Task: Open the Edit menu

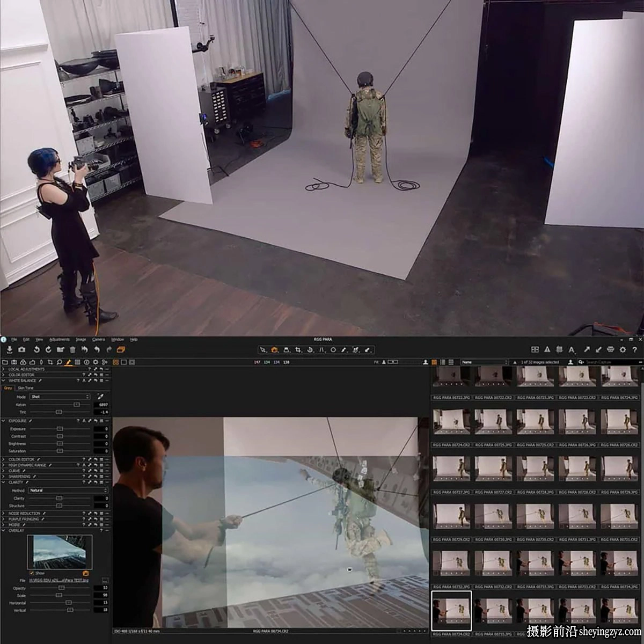Action: (x=26, y=340)
